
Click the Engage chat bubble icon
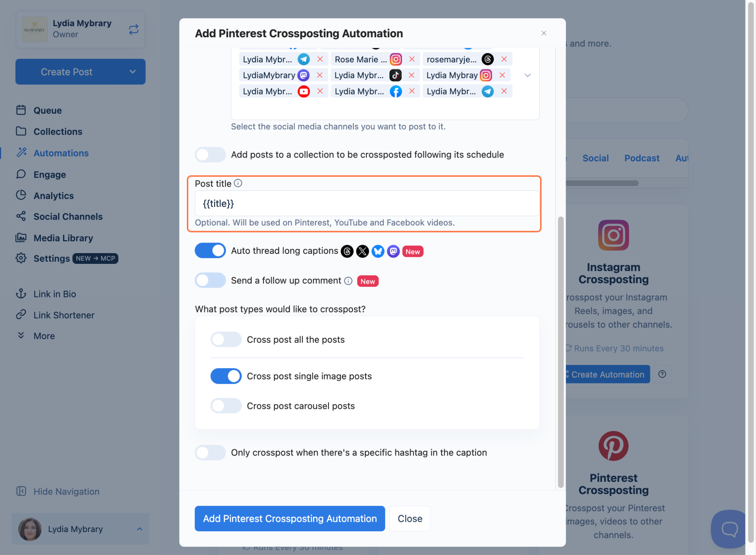pos(21,174)
